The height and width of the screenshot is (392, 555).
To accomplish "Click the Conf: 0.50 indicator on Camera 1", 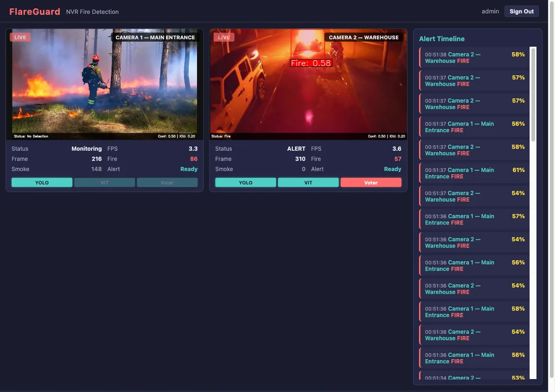I will 172,136.
